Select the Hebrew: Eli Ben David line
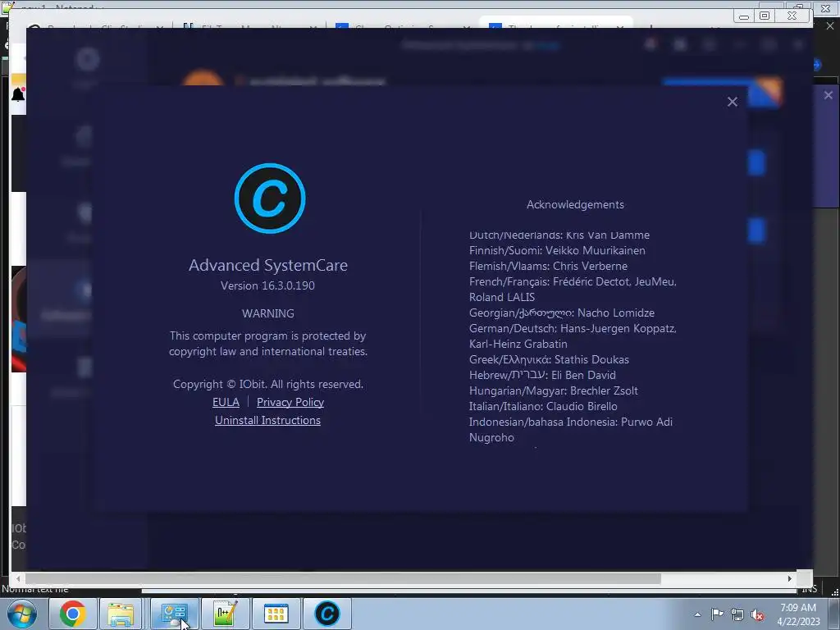Viewport: 840px width, 630px height. [542, 375]
